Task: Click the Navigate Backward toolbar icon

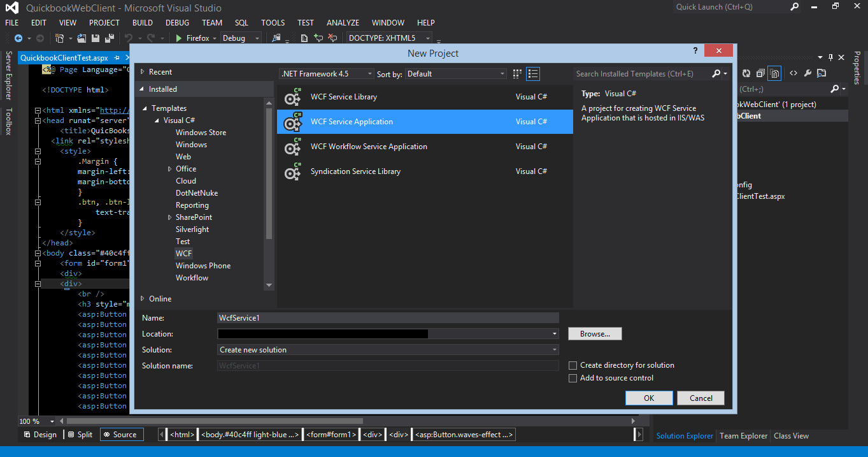Action: [17, 38]
